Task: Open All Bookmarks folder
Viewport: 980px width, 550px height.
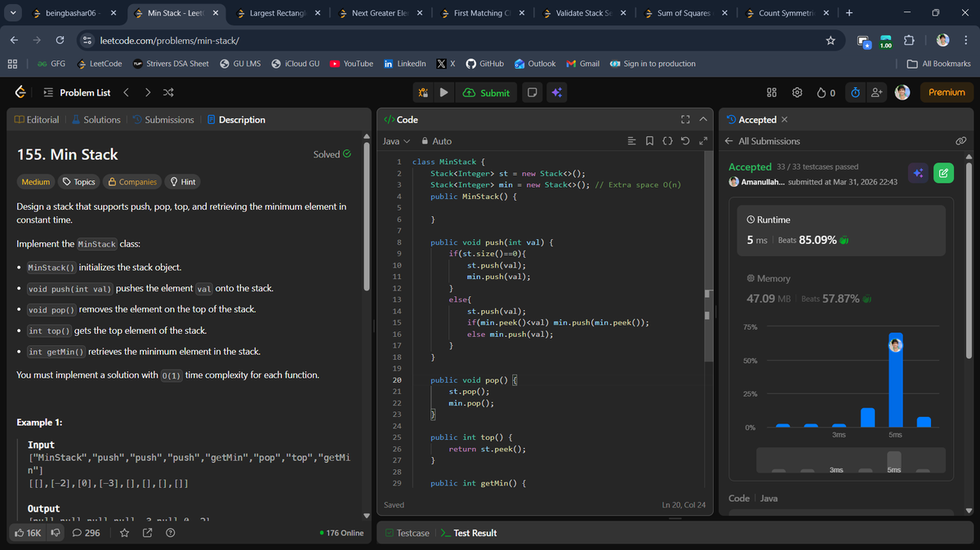Action: click(x=939, y=64)
